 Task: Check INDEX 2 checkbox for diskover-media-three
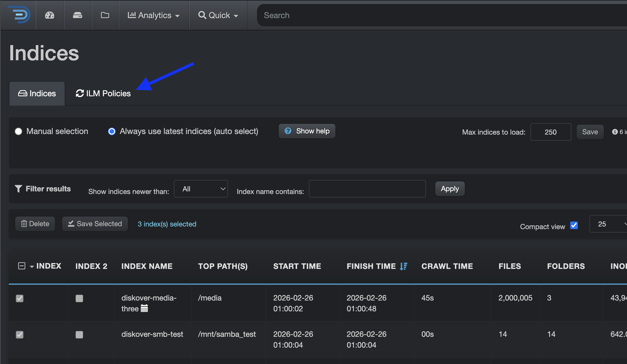click(x=79, y=298)
